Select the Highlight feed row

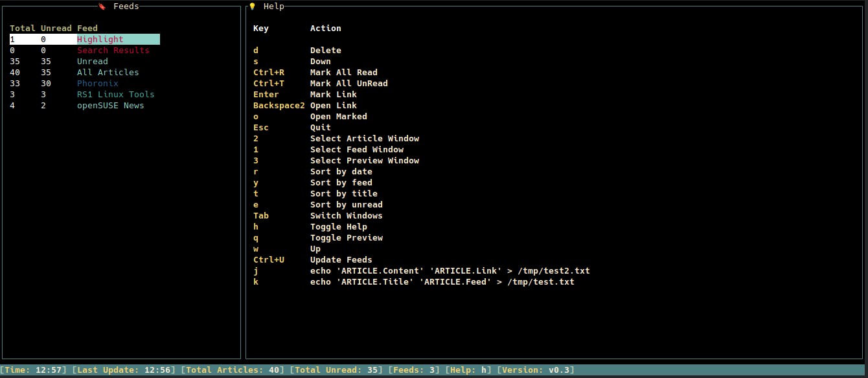tap(85, 40)
